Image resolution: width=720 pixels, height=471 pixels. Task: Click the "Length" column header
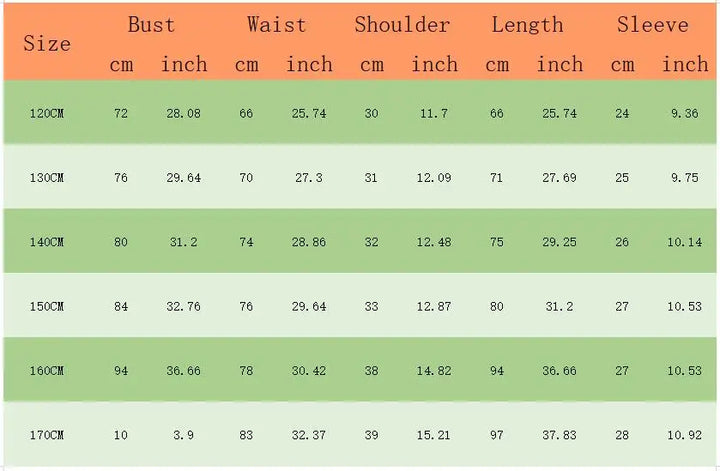(x=527, y=25)
